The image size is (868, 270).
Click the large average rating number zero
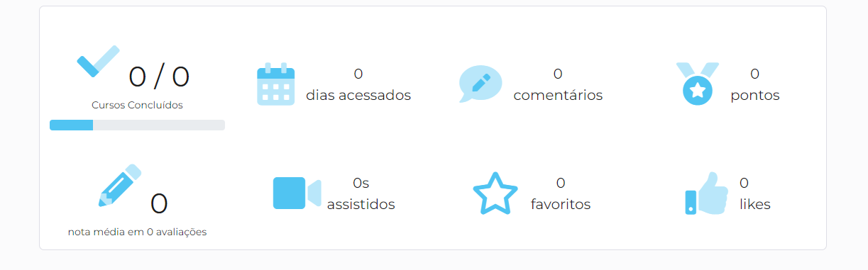click(159, 203)
